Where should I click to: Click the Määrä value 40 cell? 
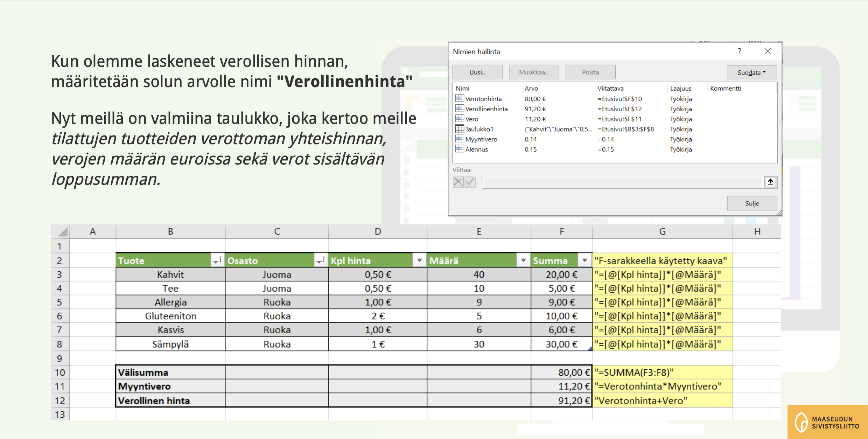479,274
